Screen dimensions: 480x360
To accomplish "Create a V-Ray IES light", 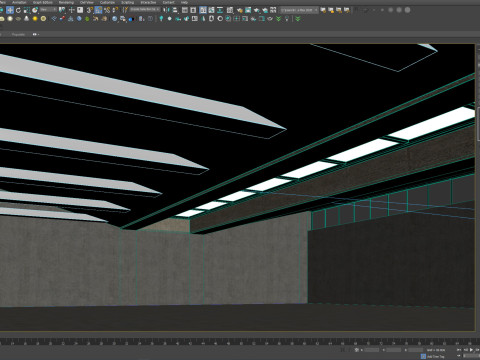I will [26, 19].
